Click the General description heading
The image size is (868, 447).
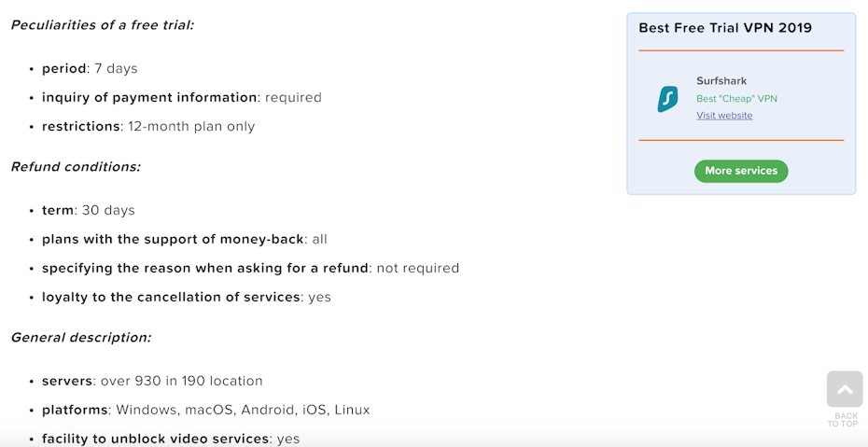[80, 338]
